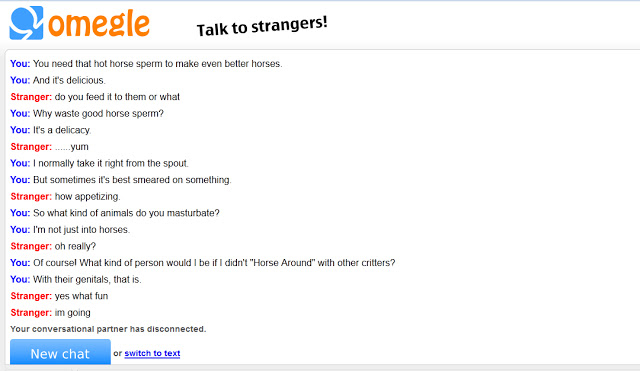Select the Stranger reply ......yum
The image size is (640, 371).
[x=49, y=147]
